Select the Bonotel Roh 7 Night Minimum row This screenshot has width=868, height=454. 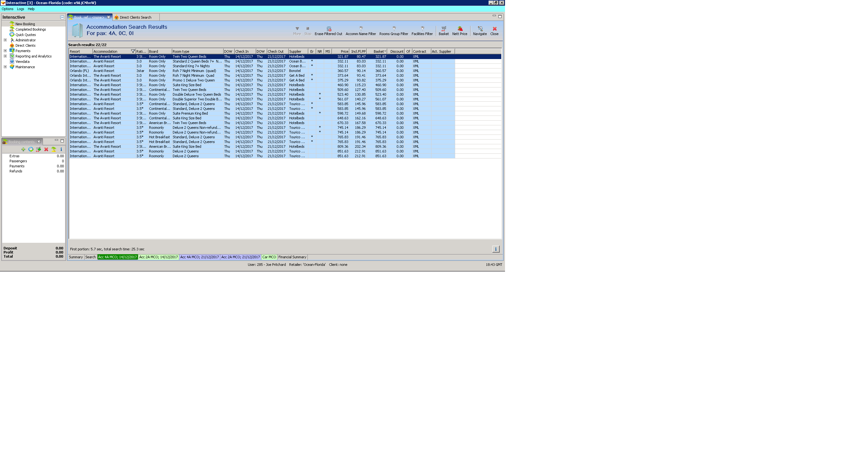194,71
